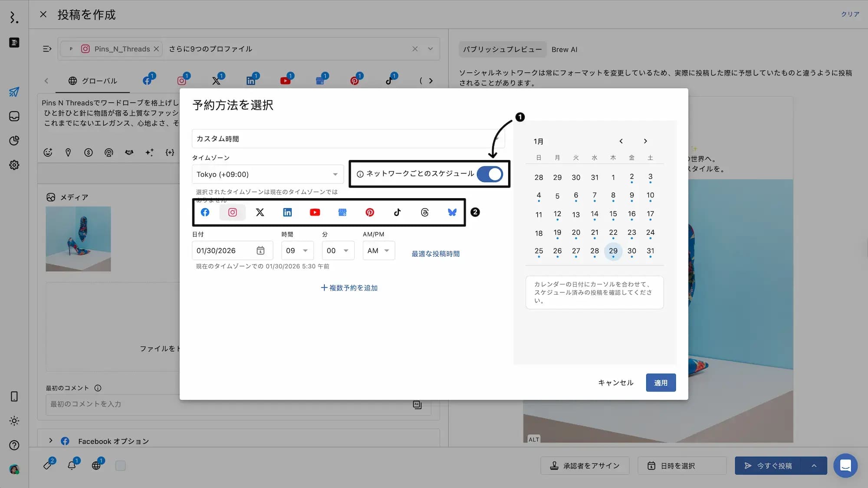Viewport: 868px width, 488px height.
Task: Click the 最適な投稿時間 link
Action: click(x=435, y=254)
